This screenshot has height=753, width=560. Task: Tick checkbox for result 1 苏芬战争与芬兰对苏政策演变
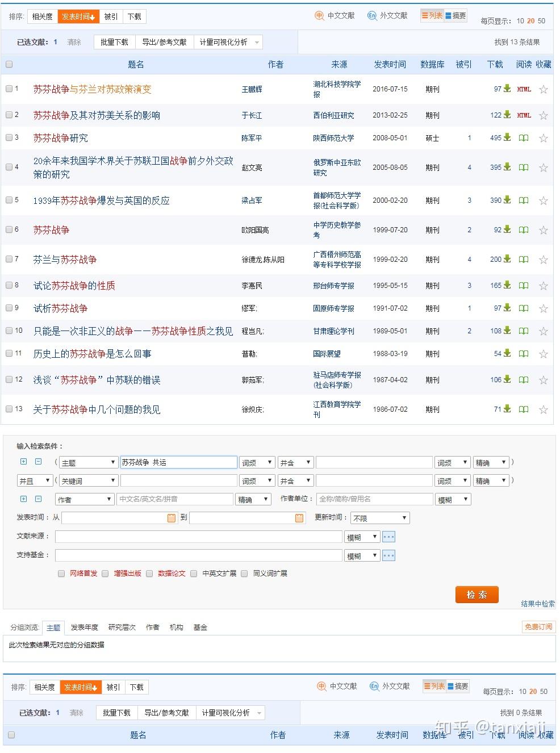pyautogui.click(x=9, y=89)
